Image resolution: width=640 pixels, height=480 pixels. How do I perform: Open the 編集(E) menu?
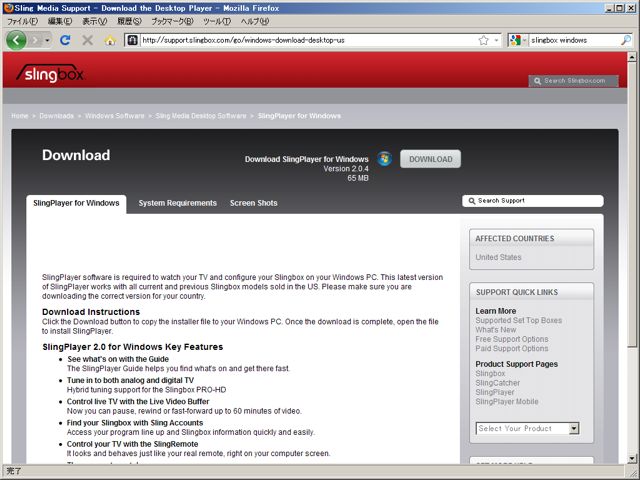tap(60, 21)
